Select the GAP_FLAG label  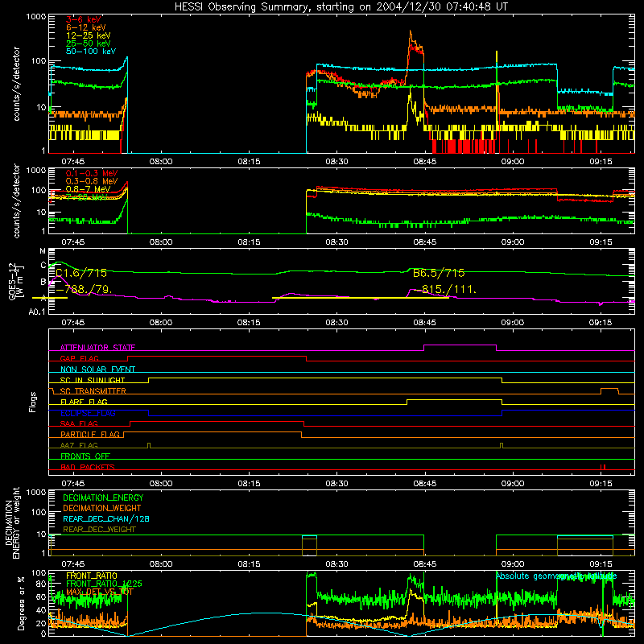[x=79, y=358]
